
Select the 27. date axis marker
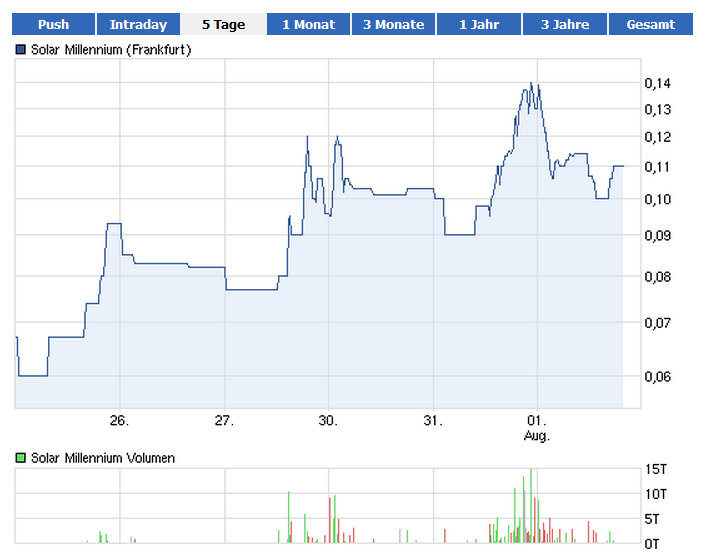click(224, 420)
